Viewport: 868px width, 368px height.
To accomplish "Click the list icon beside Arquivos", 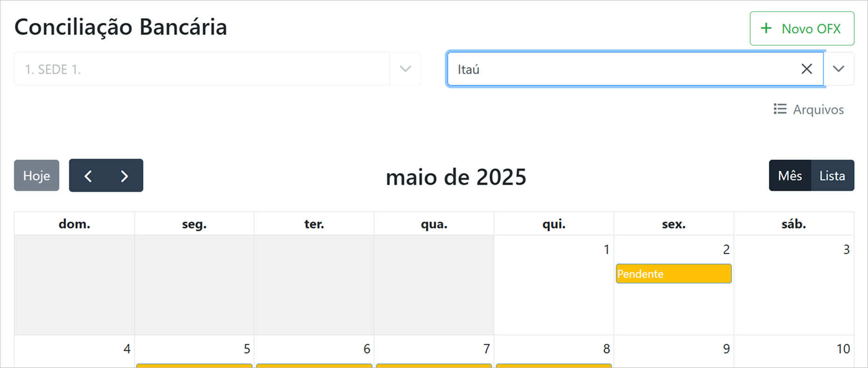I will [780, 109].
